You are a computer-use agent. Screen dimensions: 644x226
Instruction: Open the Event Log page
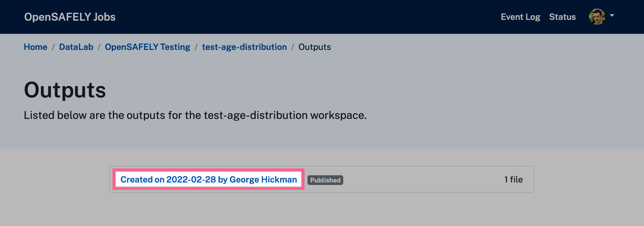tap(520, 17)
